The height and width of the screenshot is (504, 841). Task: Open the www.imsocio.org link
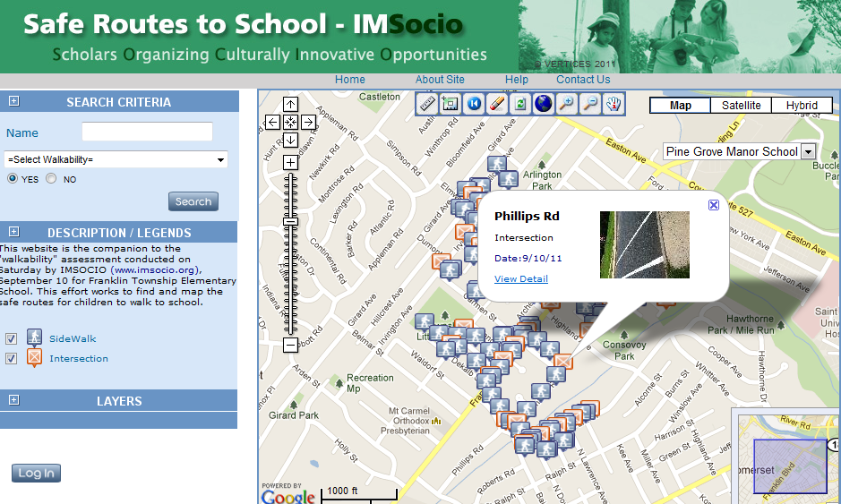[155, 269]
